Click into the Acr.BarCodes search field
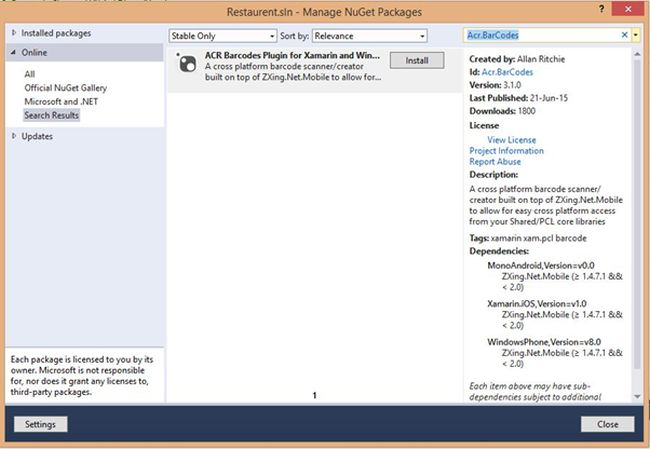This screenshot has height=449, width=650. click(541, 36)
